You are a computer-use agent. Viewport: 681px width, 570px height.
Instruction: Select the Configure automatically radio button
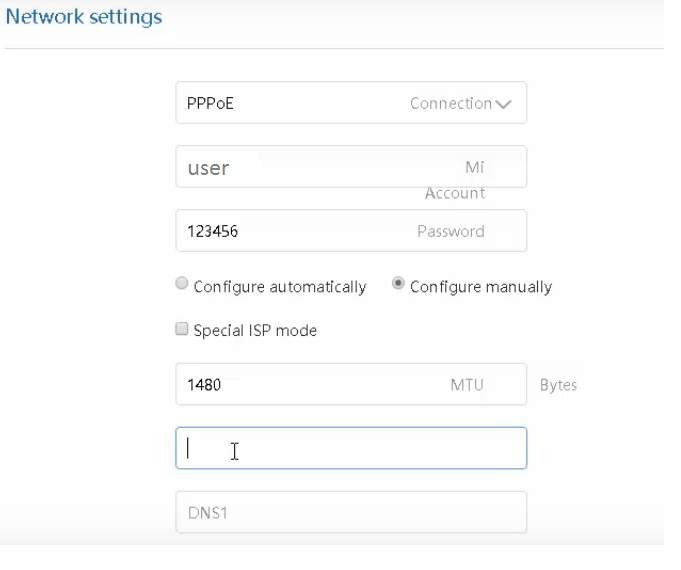(182, 285)
